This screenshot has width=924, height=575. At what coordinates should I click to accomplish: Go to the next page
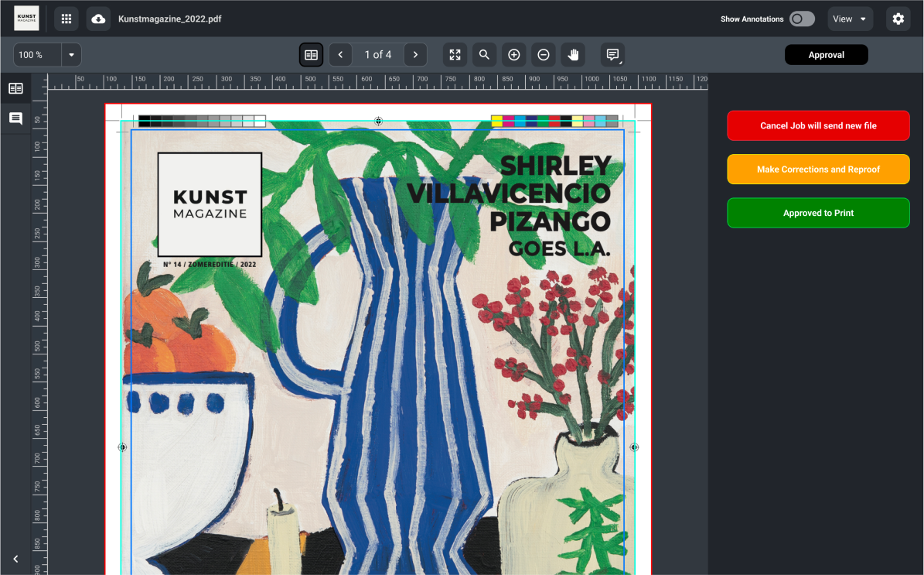(415, 55)
